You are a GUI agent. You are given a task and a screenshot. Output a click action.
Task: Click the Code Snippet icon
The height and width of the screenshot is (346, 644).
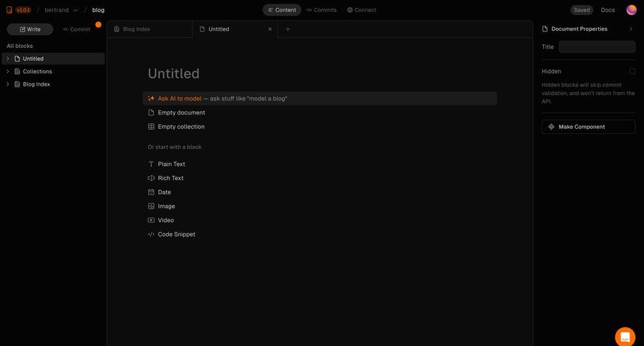(151, 234)
